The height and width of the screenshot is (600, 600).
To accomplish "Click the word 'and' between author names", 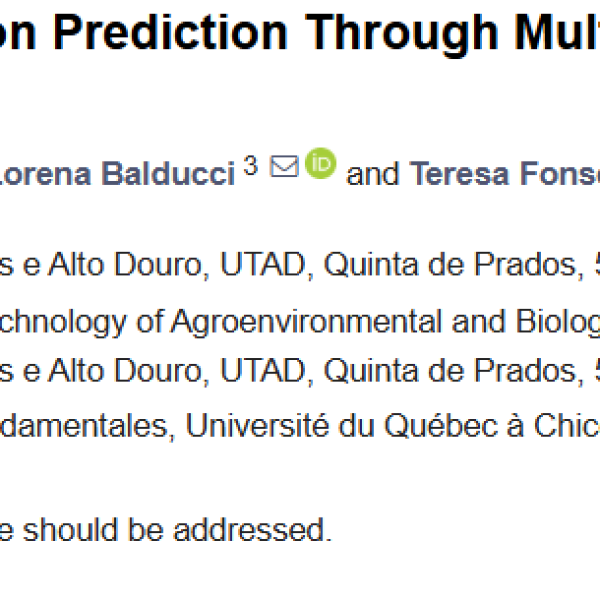I will coord(372,174).
